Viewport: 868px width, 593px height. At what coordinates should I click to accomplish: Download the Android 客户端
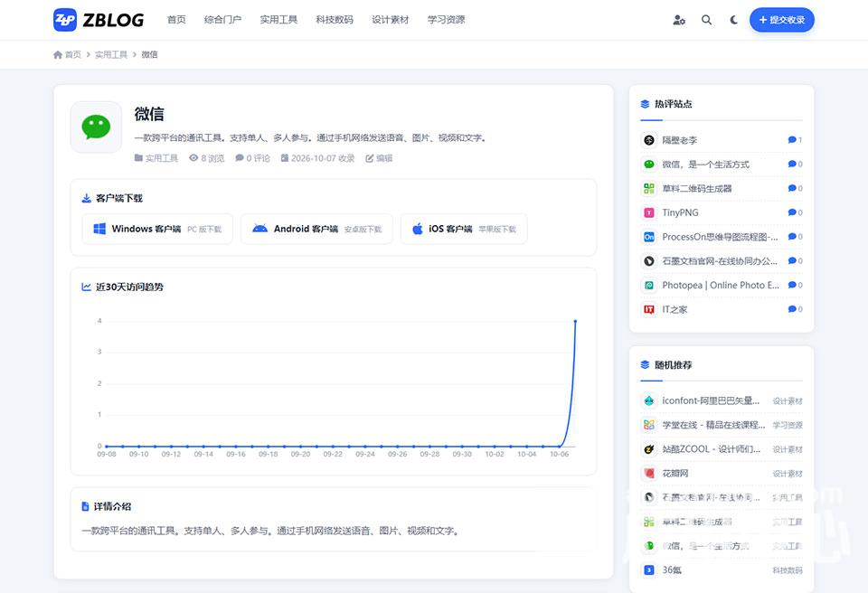[x=316, y=229]
